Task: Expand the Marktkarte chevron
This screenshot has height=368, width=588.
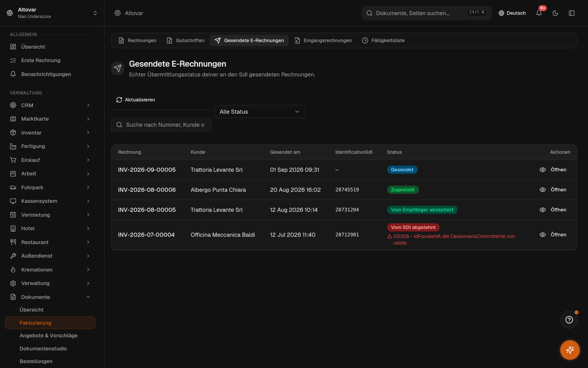Action: 88,119
